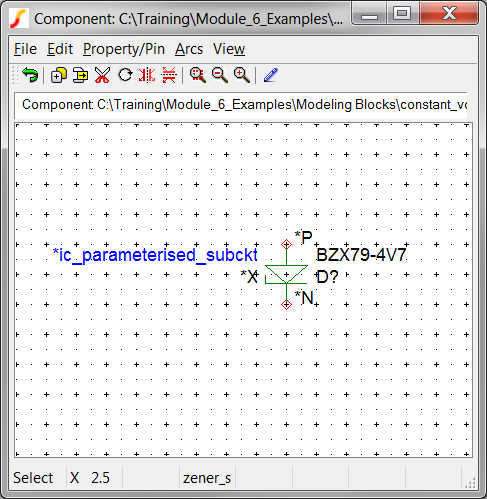487x499 pixels.
Task: Open the Edit menu
Action: point(60,49)
